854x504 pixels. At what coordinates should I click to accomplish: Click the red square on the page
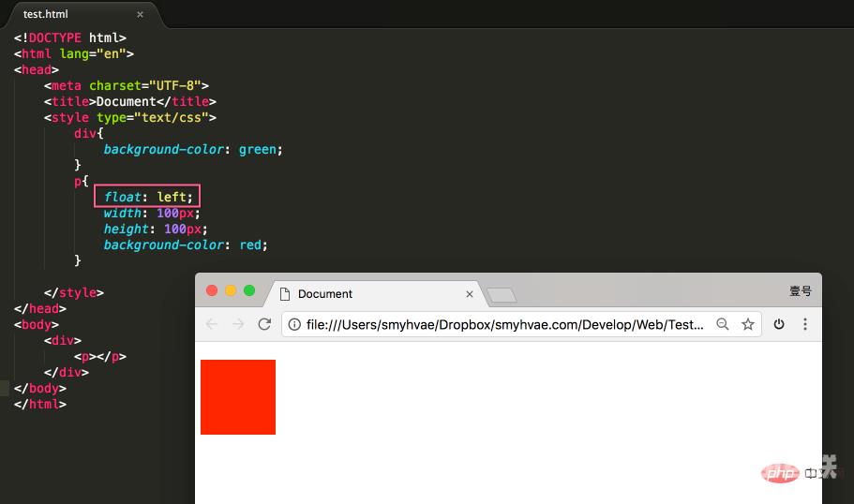point(238,397)
